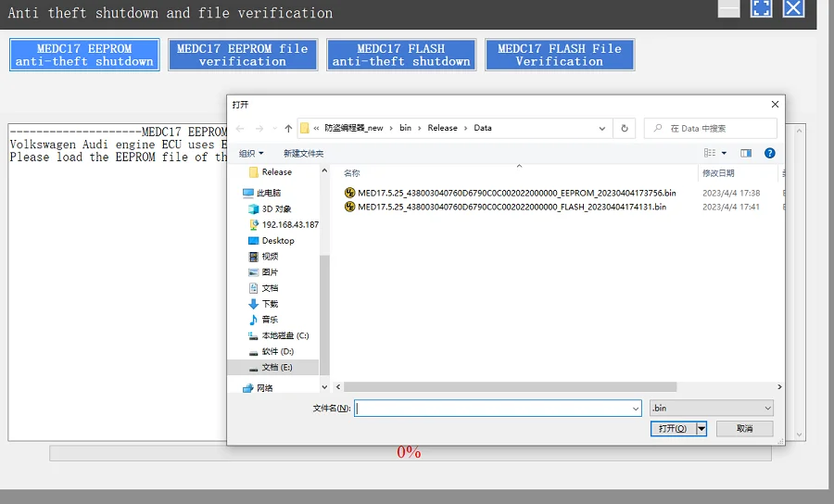Click the FLASH file's icon

[349, 207]
